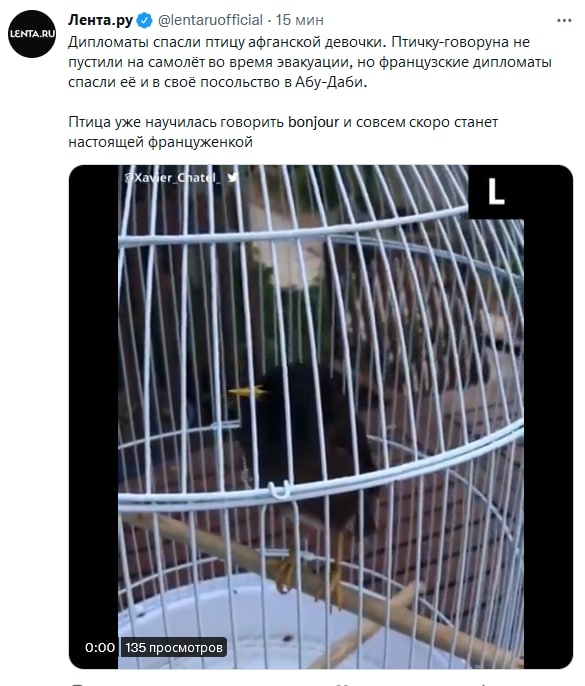The width and height of the screenshot is (585, 686).
Task: Click the line ending настоящей француженкой
Action: coord(160,142)
